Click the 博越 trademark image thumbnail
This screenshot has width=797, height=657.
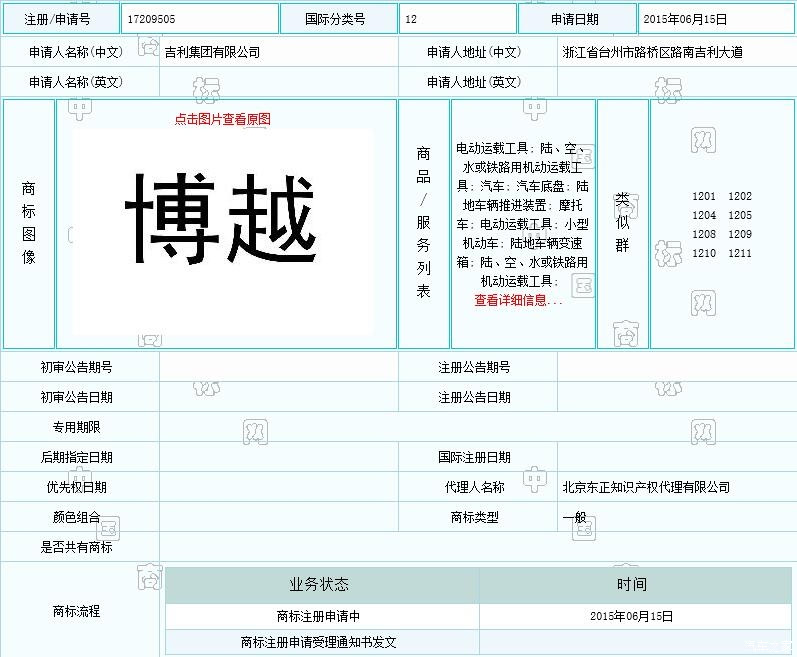point(223,232)
